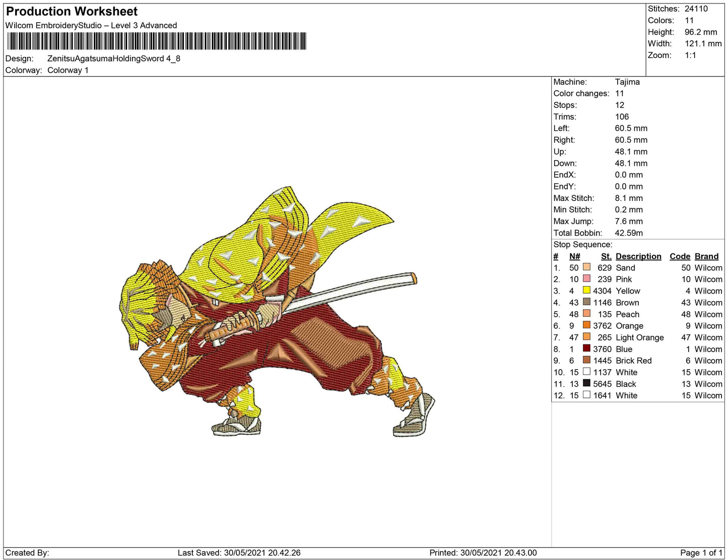Viewport: 728px width, 560px height.
Task: Select the 'Brown' description text
Action: coord(627,303)
